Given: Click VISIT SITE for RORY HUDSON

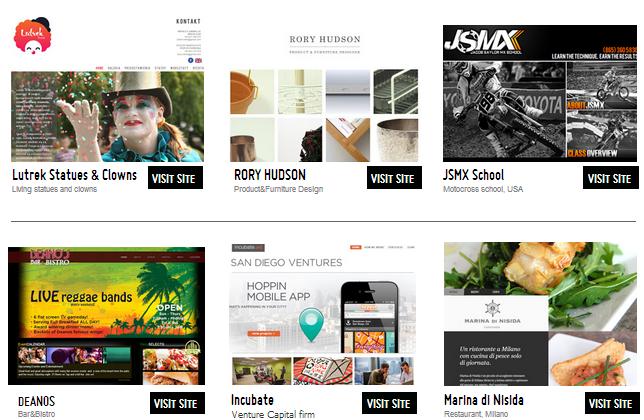Looking at the screenshot, I should click(394, 178).
